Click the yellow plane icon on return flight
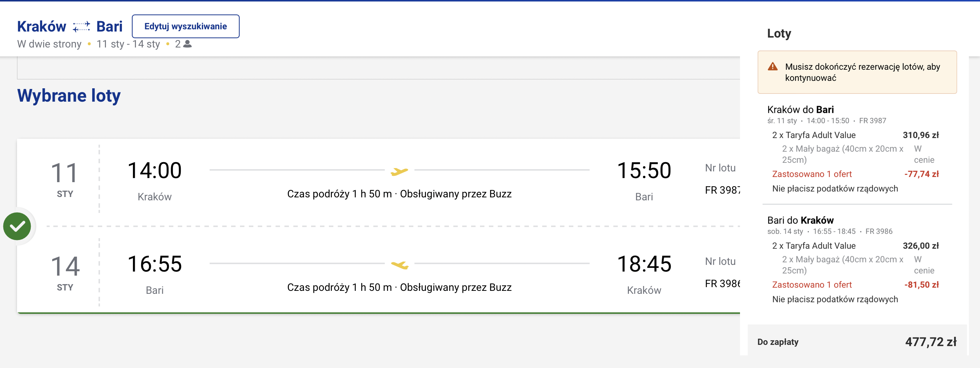The height and width of the screenshot is (368, 980). pyautogui.click(x=400, y=265)
